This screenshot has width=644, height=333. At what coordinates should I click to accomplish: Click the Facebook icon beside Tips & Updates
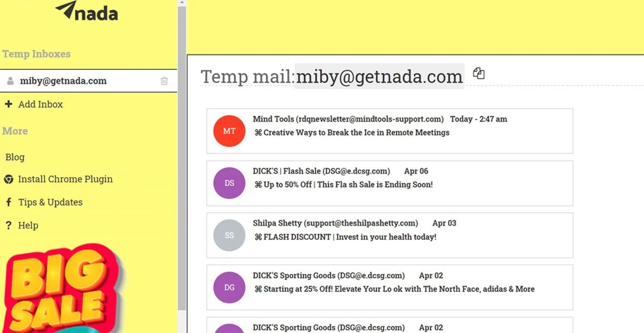coord(9,202)
